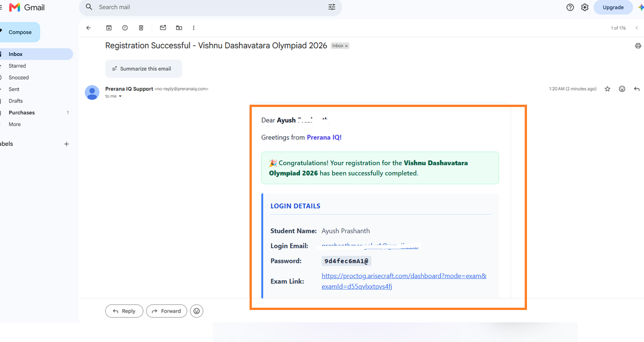Click the Gmail logo
The image size is (644, 342).
[27, 7]
